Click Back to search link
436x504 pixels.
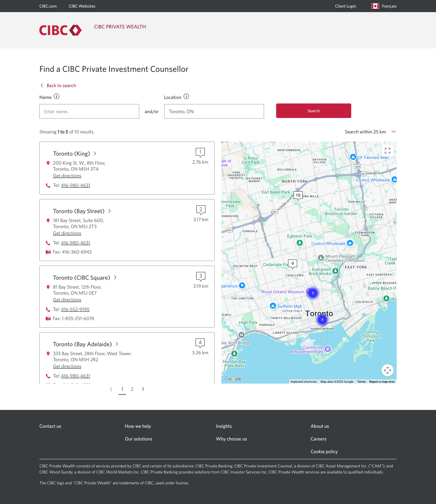pos(58,86)
